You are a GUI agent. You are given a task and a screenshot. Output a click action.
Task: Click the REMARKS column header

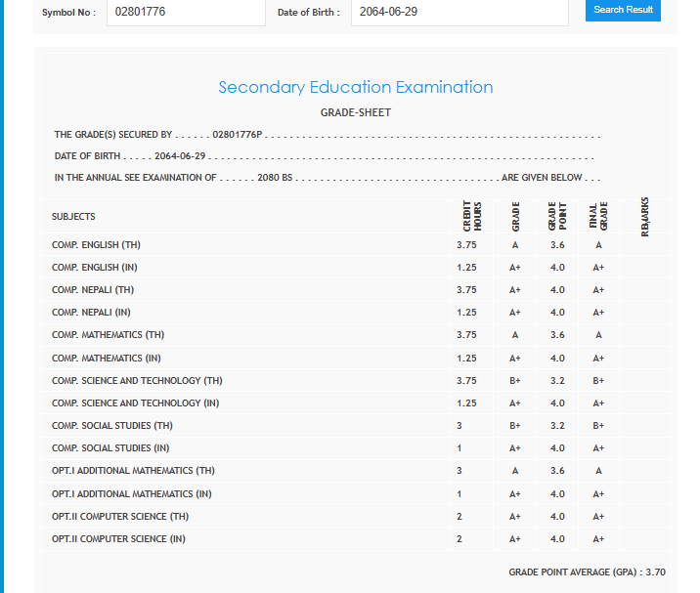645,216
